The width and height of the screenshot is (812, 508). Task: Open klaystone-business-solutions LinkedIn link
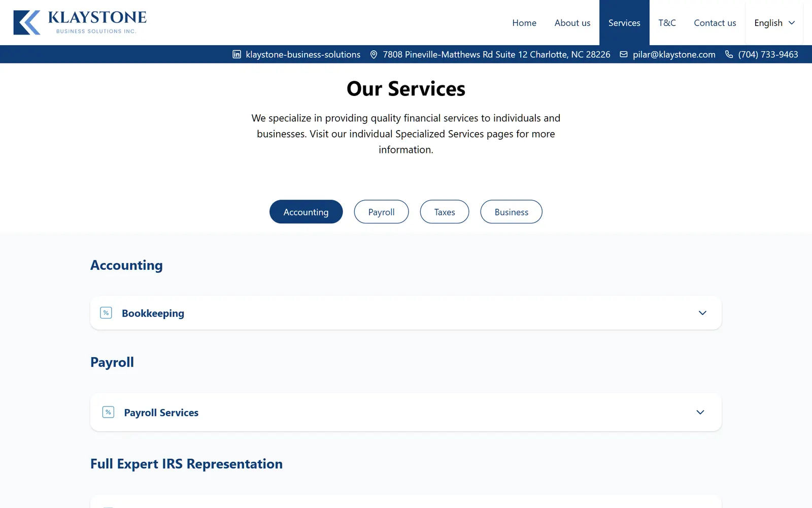(303, 54)
